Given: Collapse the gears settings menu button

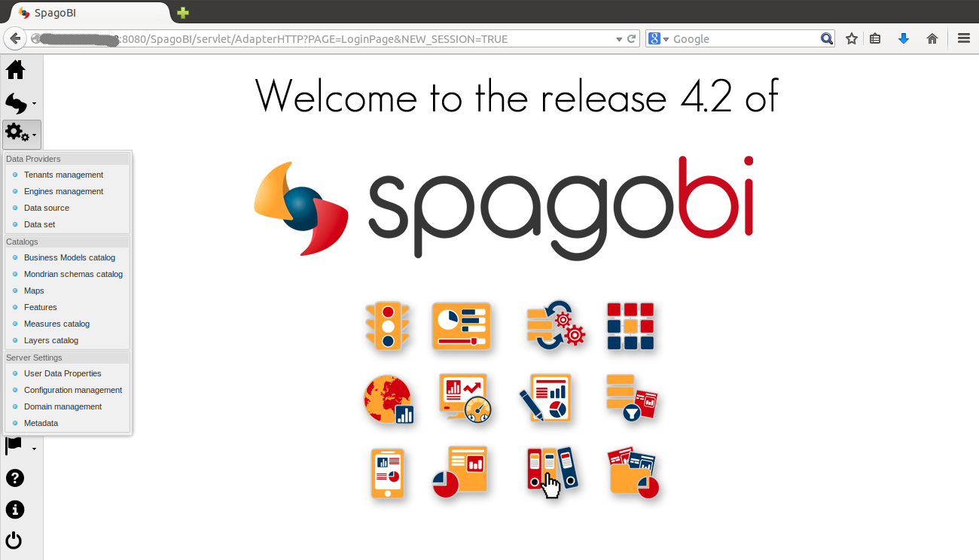Looking at the screenshot, I should tap(21, 135).
